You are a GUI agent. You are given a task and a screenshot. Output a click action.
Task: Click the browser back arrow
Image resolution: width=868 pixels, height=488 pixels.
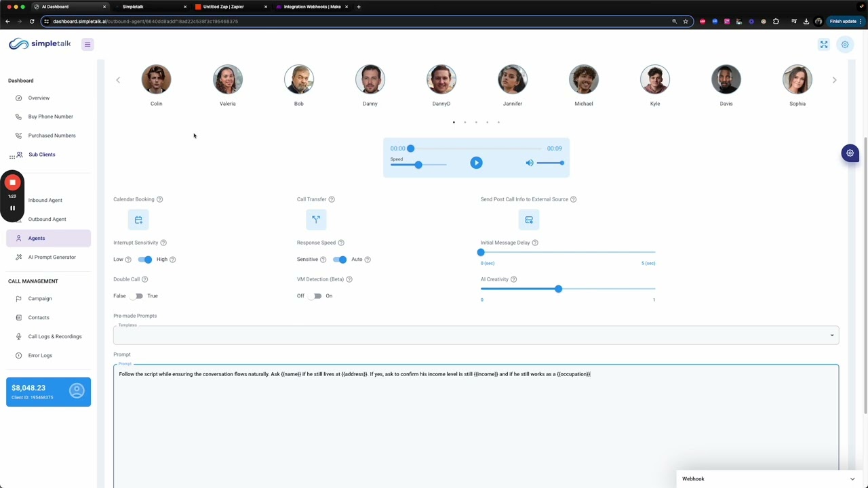(7, 21)
